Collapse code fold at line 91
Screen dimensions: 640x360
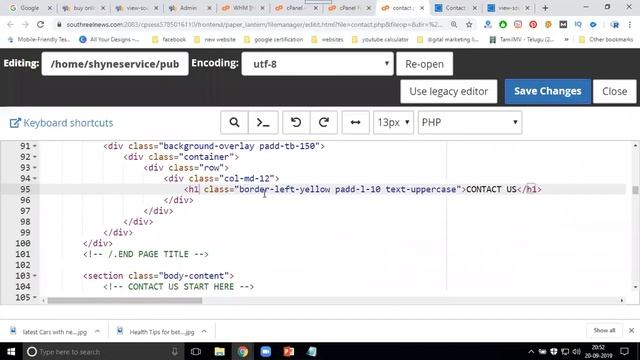click(x=35, y=146)
